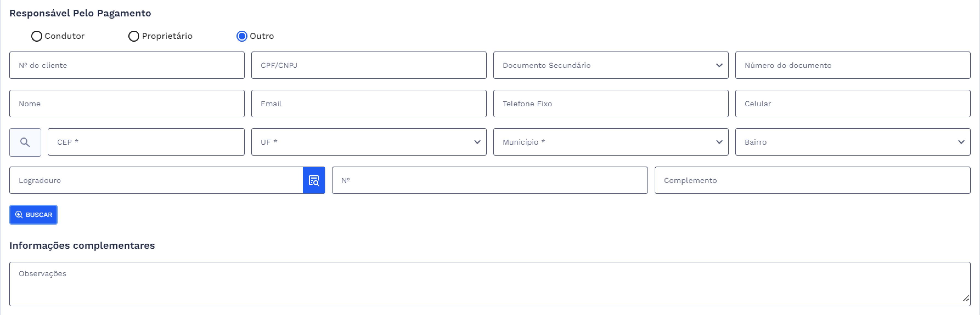
Task: Focus the Nº do cliente field
Action: pos(127,65)
